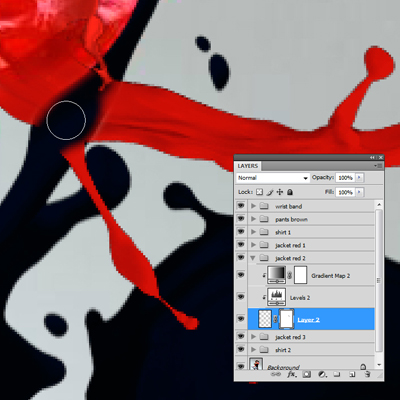
Task: Click the pants brown folder icon
Action: (x=264, y=219)
